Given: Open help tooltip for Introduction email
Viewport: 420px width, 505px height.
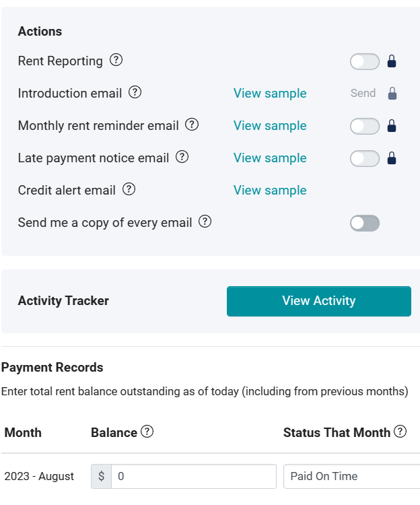Looking at the screenshot, I should coord(135,92).
